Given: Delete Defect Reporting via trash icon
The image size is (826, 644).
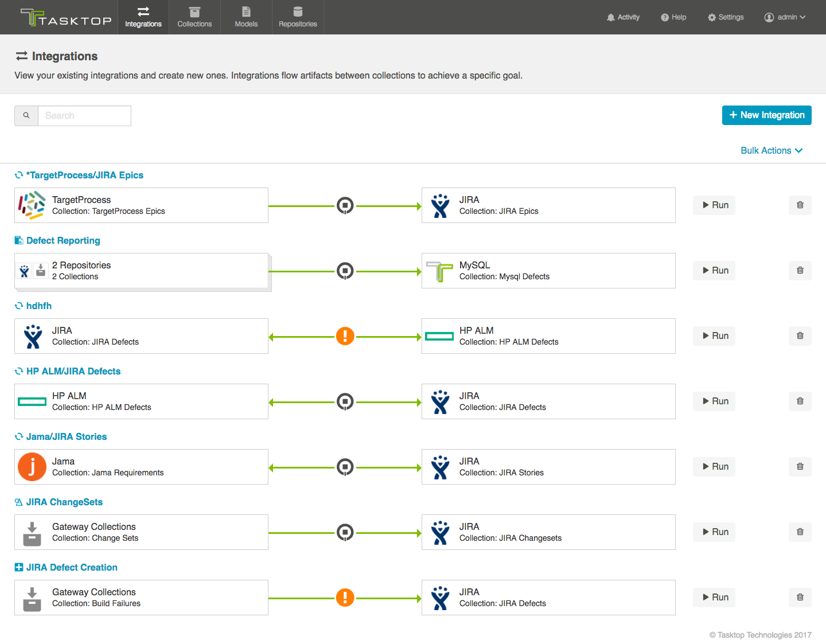Looking at the screenshot, I should 800,271.
